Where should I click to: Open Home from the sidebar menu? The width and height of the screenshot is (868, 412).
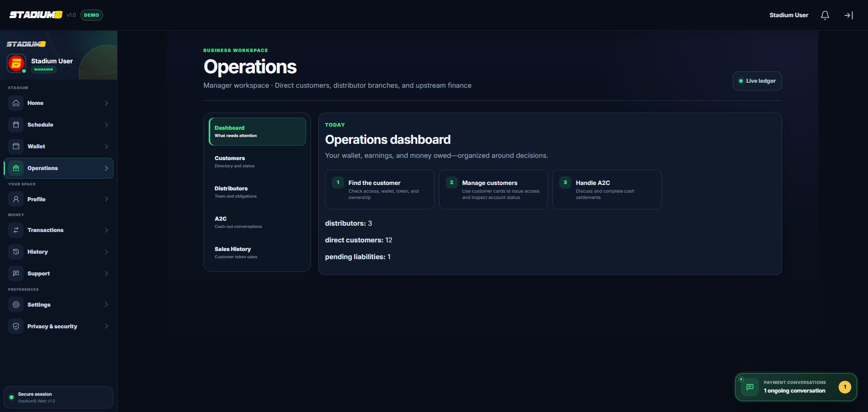coord(59,103)
